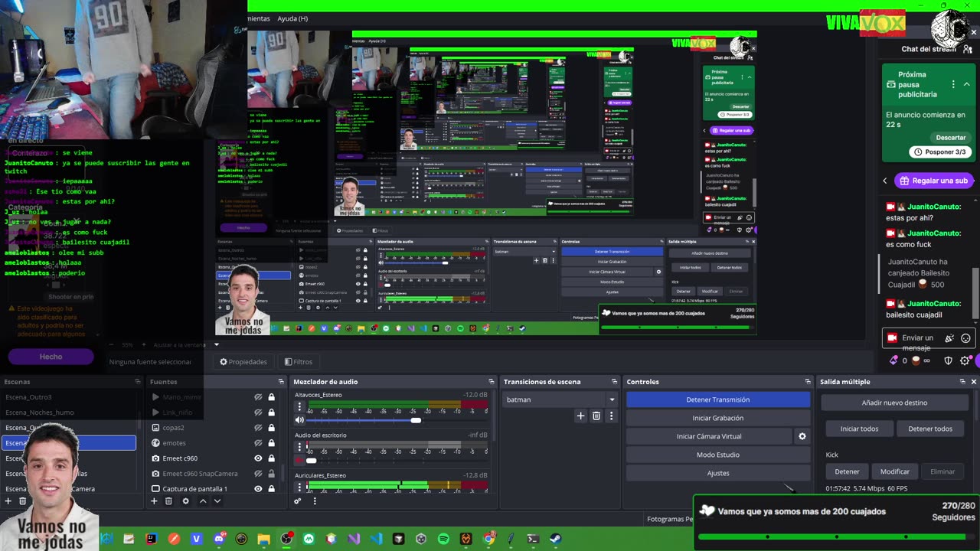Unmute Audio del escritorio speaker icon
980x551 pixels.
pos(299,460)
